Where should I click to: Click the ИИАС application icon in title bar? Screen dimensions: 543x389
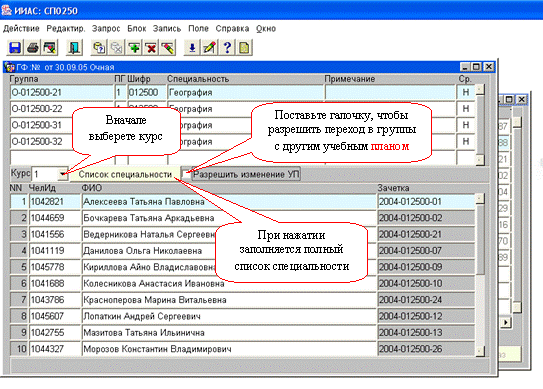(6, 10)
